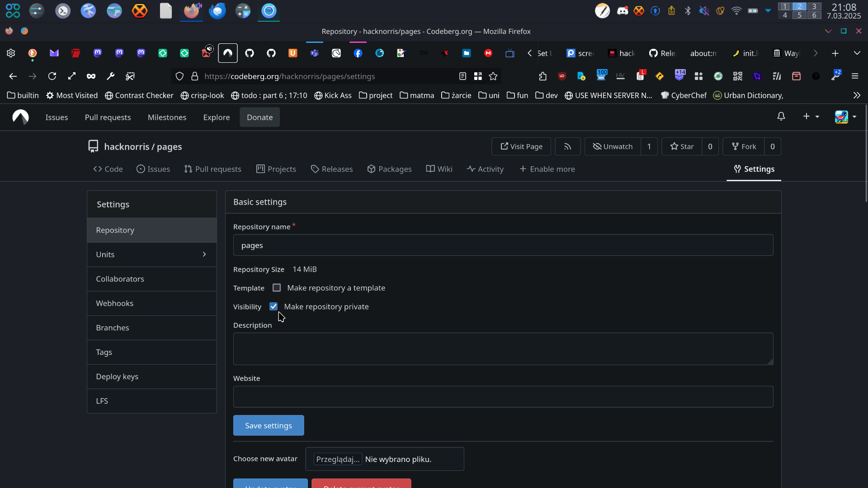Open user avatar profile dropdown menu

(x=845, y=117)
